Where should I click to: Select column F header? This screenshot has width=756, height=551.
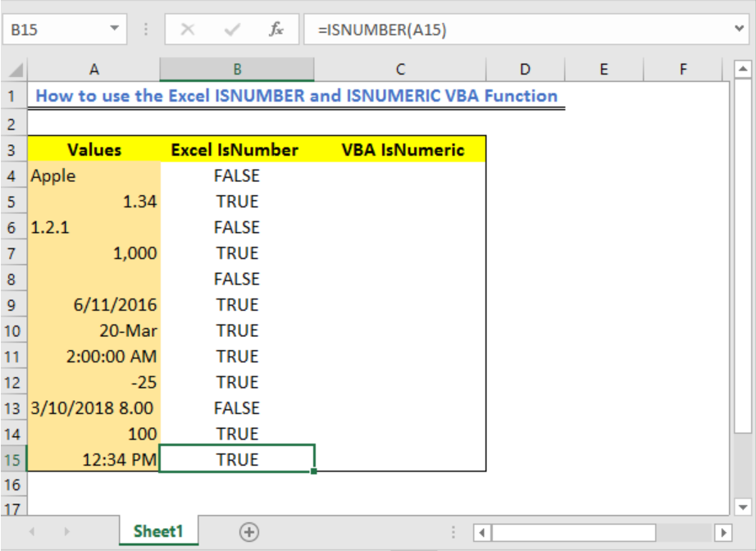pyautogui.click(x=683, y=70)
